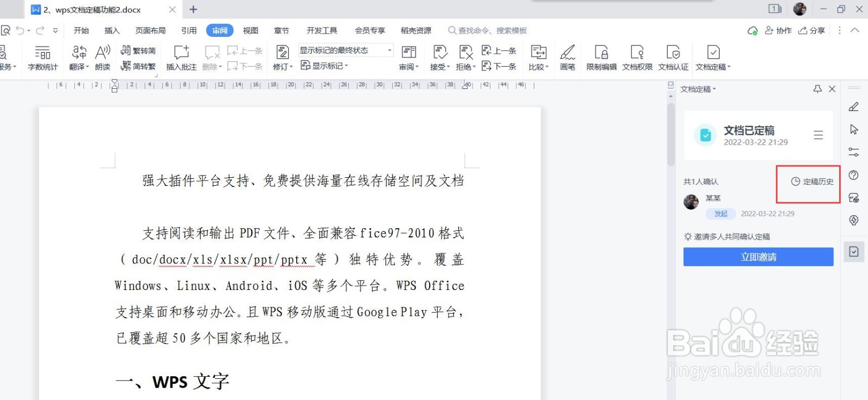Go to previous revision change
The height and width of the screenshot is (400, 868).
pos(499,50)
